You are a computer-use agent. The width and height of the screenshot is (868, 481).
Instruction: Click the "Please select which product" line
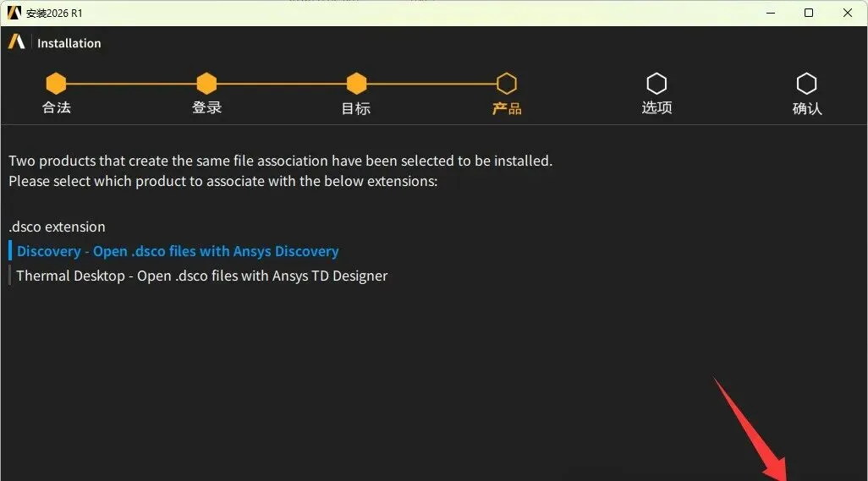(223, 182)
